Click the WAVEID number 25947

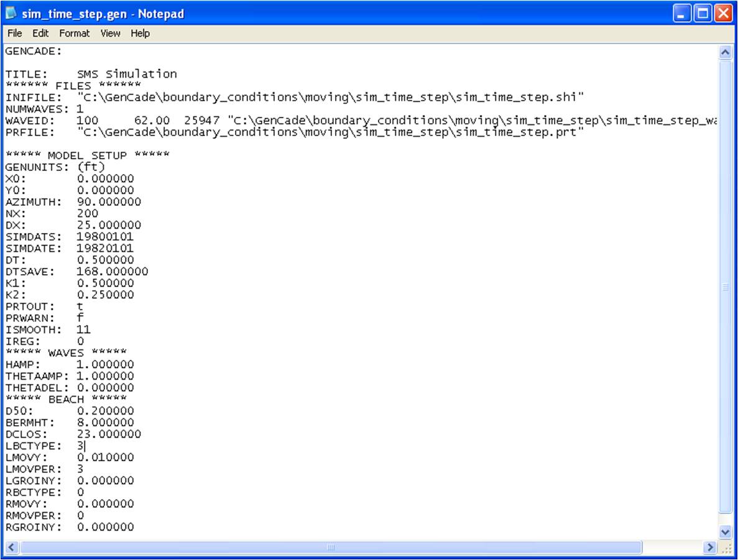201,121
